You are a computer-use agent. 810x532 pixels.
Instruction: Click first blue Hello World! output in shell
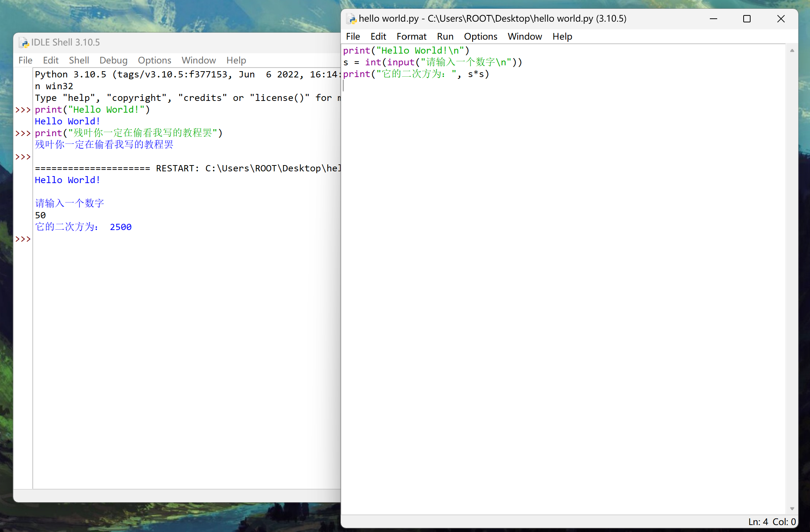[67, 121]
